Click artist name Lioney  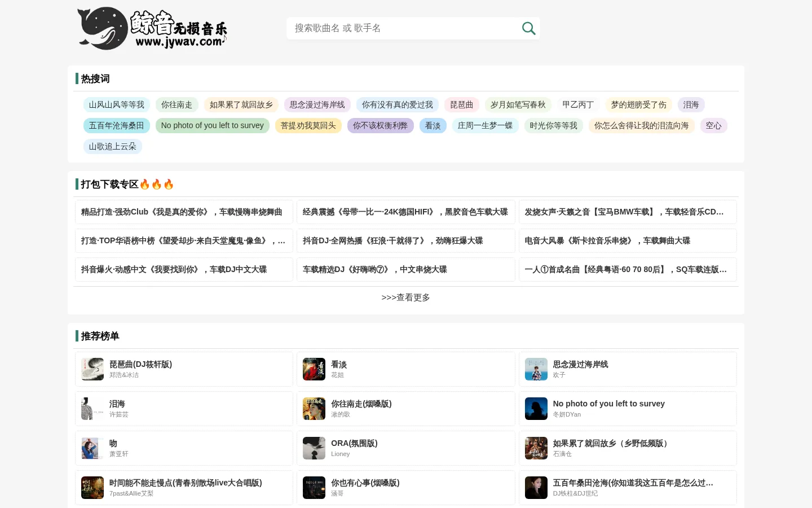point(340,454)
